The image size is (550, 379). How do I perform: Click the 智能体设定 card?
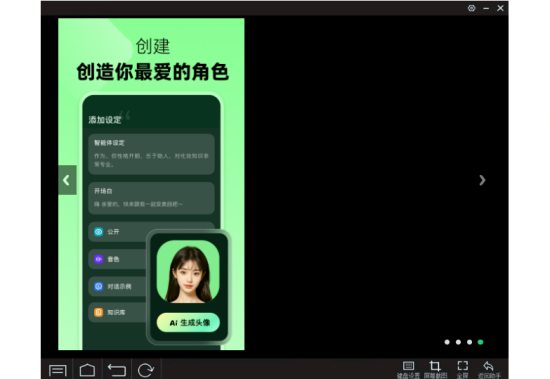click(152, 154)
